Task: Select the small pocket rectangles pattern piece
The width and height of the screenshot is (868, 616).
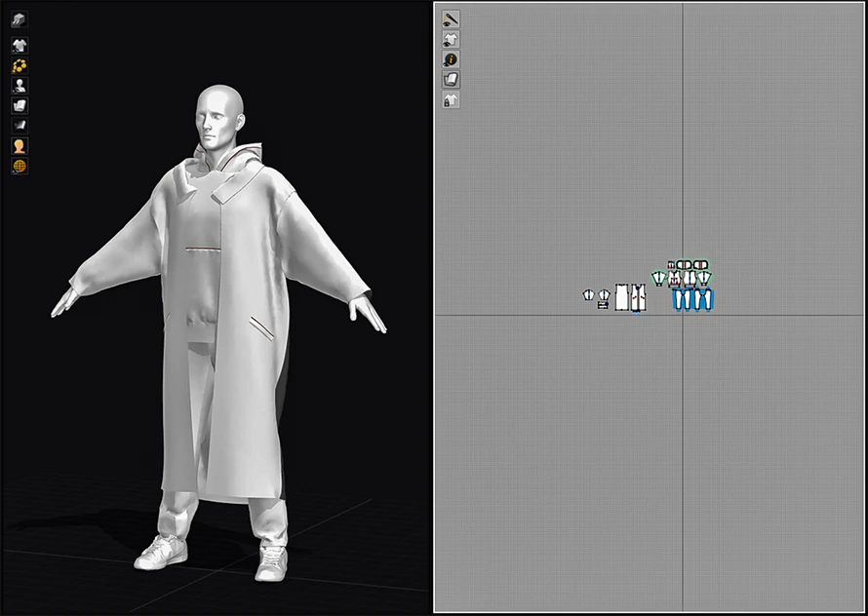Action: pos(603,305)
